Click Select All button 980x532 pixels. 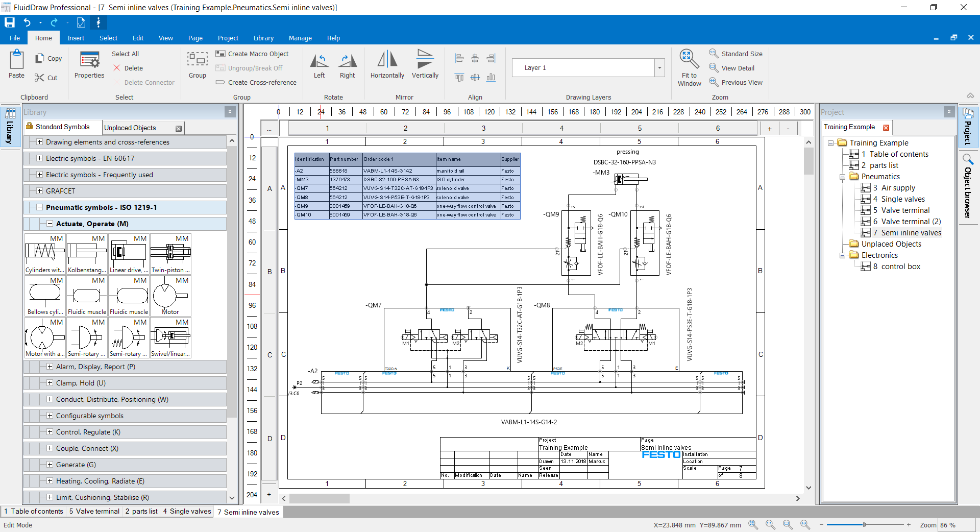[x=125, y=54]
